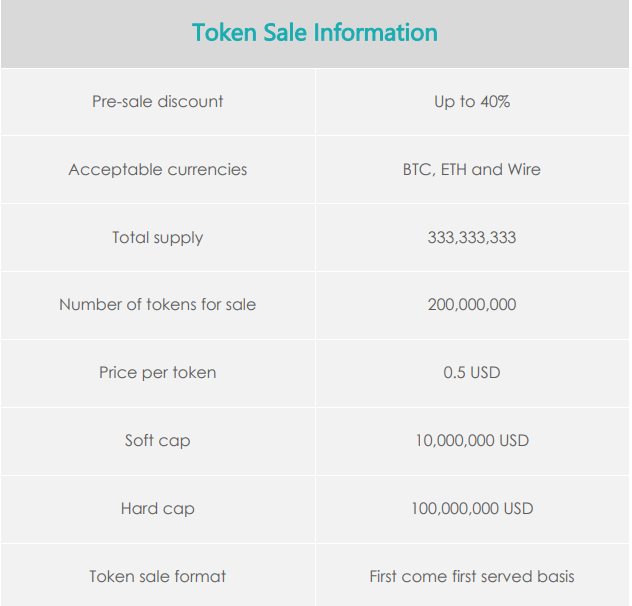The height and width of the screenshot is (606, 632).
Task: Click the word Information in the title
Action: point(376,33)
